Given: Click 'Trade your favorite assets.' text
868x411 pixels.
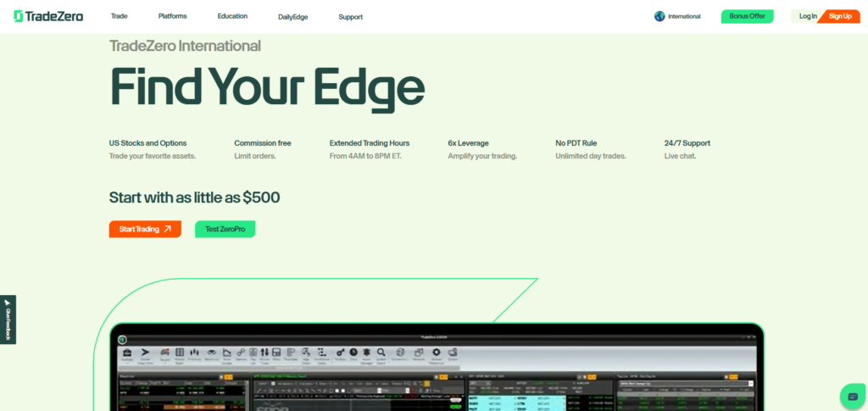Looking at the screenshot, I should 153,157.
